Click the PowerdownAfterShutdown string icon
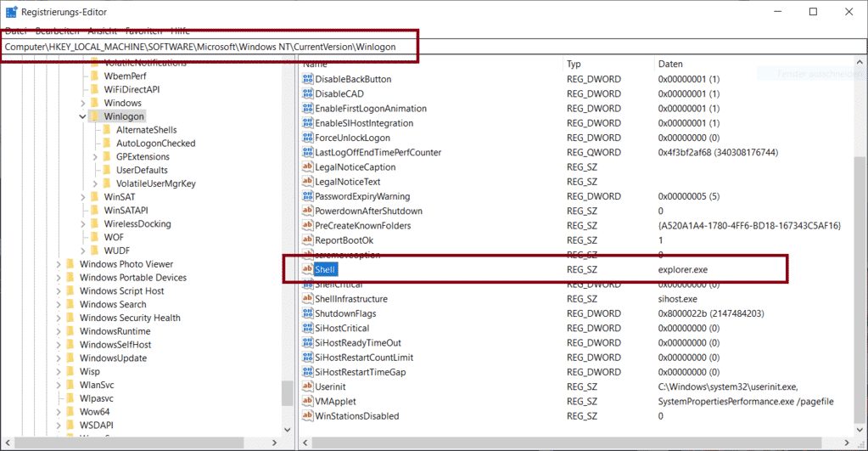Image resolution: width=868 pixels, height=451 pixels. (x=307, y=211)
